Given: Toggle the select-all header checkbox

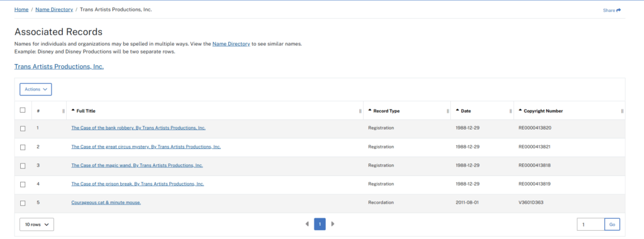Looking at the screenshot, I should click(23, 110).
